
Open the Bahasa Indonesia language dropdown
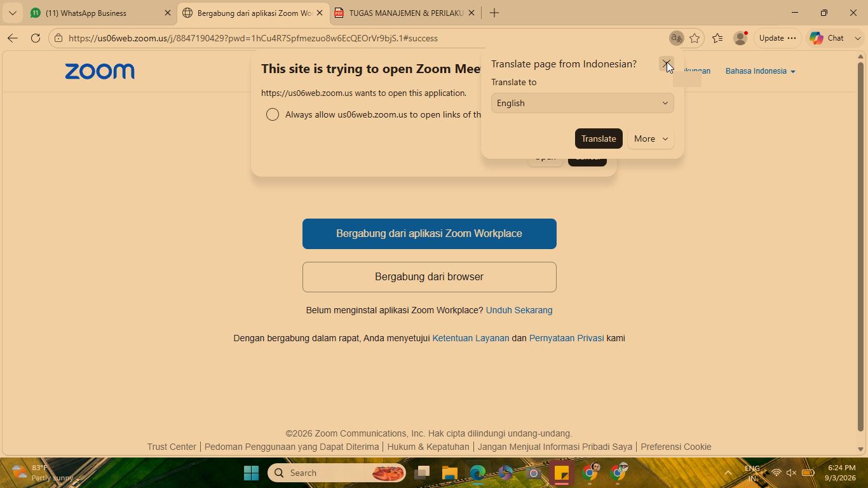click(x=760, y=71)
